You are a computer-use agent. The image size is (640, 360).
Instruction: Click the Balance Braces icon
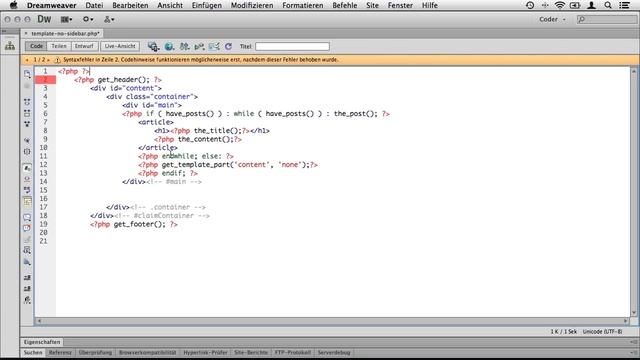pyautogui.click(x=27, y=151)
